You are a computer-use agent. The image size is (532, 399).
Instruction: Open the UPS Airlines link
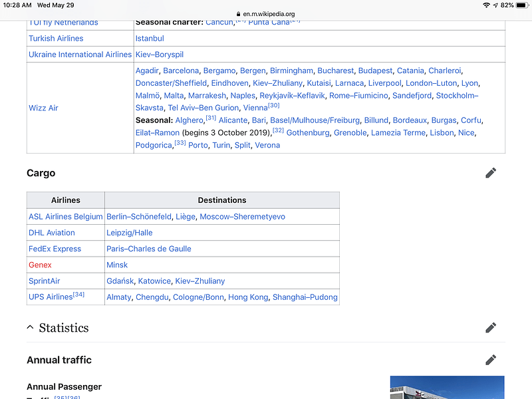(x=51, y=297)
